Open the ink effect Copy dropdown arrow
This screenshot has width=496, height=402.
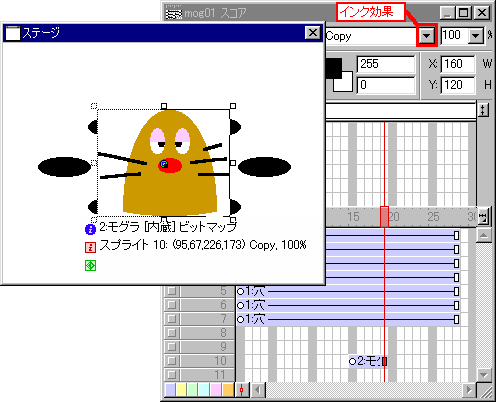tap(427, 36)
